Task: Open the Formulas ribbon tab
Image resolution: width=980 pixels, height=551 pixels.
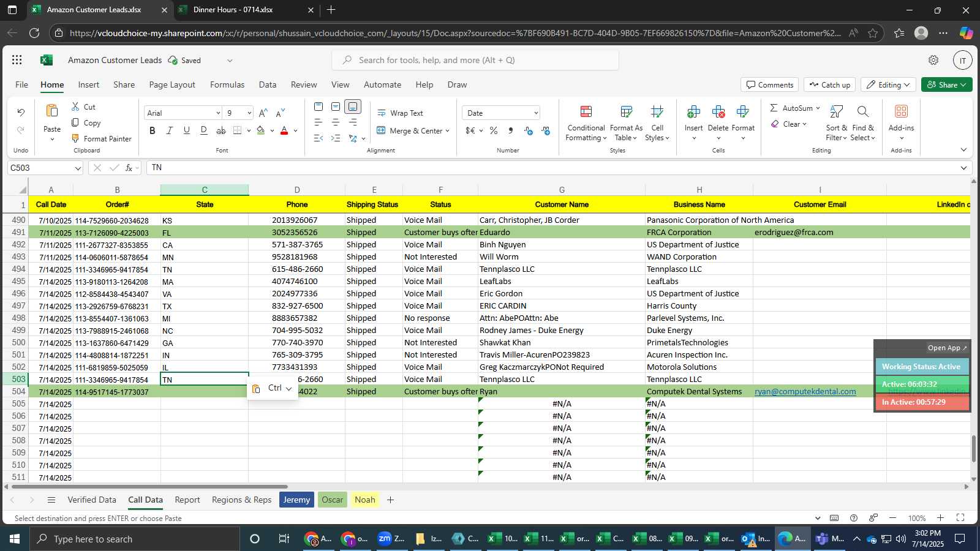Action: click(227, 84)
